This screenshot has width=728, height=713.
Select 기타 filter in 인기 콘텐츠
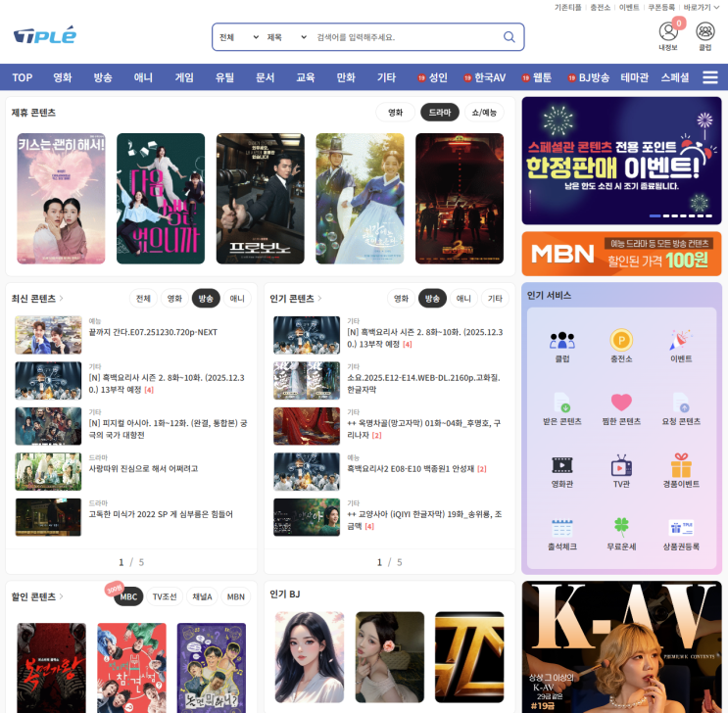pyautogui.click(x=495, y=299)
